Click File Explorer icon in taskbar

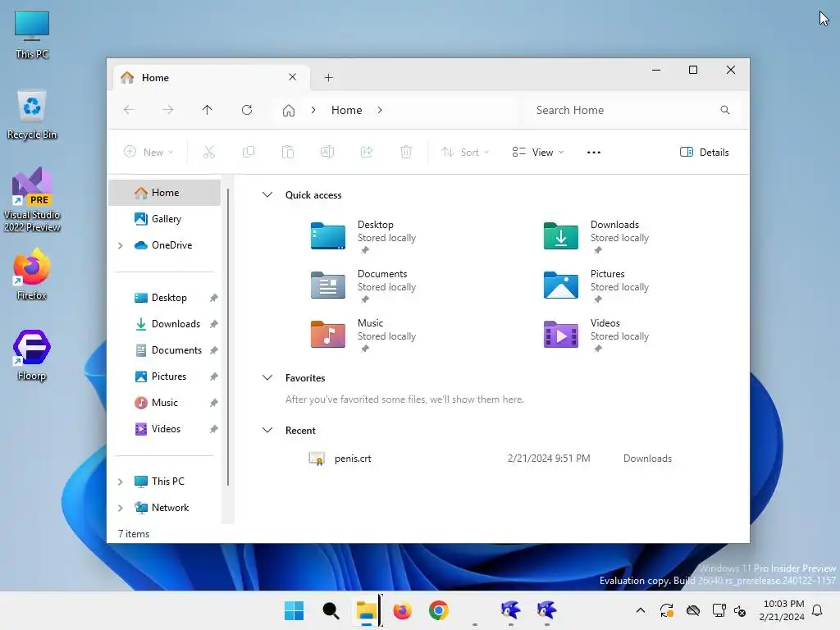pos(367,610)
